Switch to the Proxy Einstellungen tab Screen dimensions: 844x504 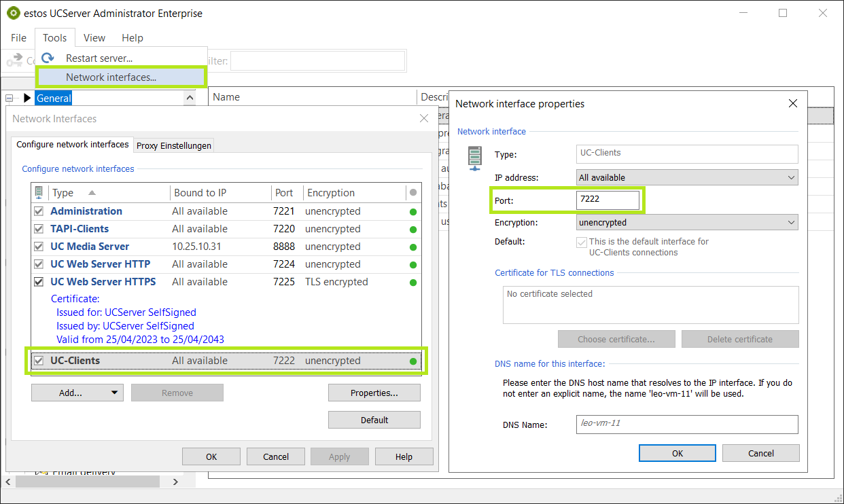[174, 145]
